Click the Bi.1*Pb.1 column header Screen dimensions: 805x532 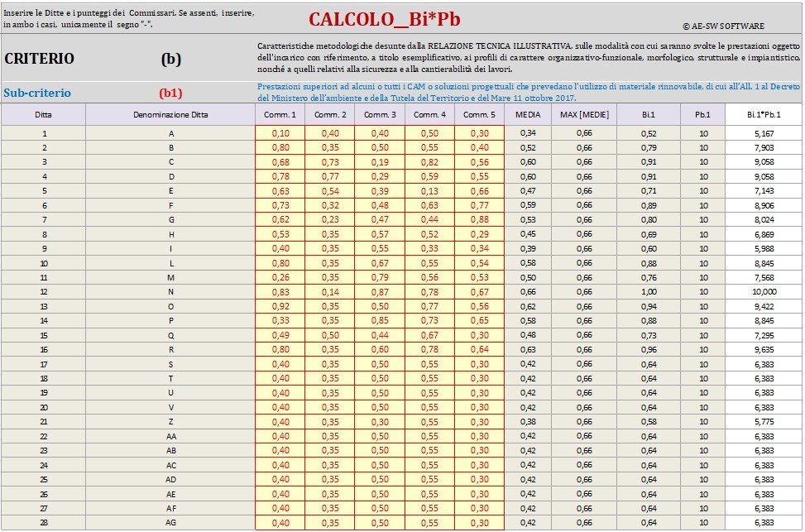tap(764, 114)
